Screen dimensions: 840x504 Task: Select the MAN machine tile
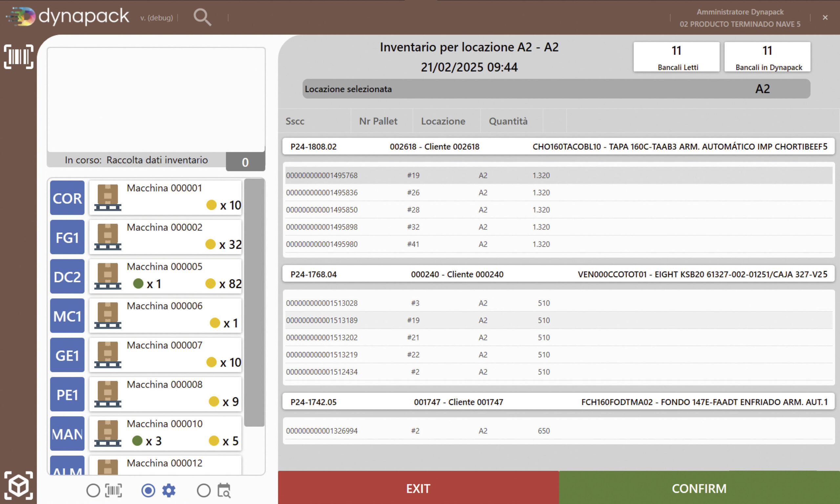pos(67,433)
